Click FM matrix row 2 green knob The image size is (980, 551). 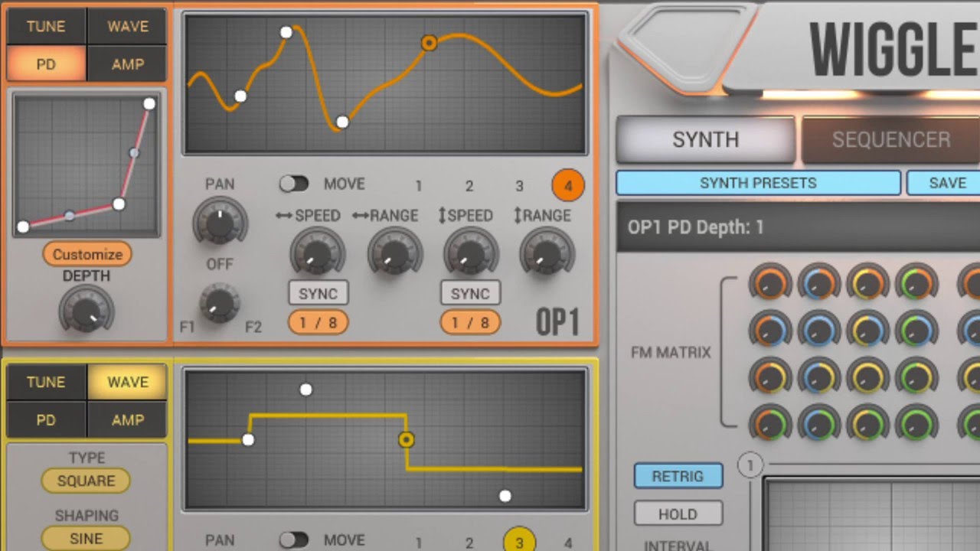click(x=916, y=330)
